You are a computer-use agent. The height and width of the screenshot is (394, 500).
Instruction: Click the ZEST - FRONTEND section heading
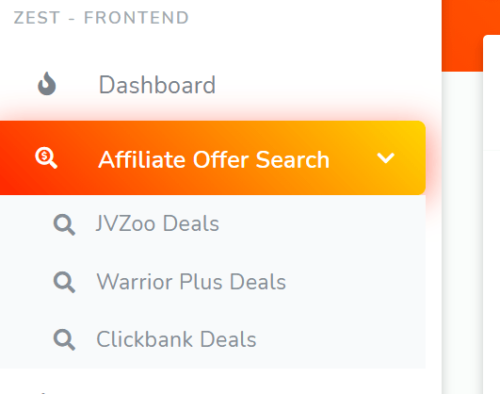point(101,18)
